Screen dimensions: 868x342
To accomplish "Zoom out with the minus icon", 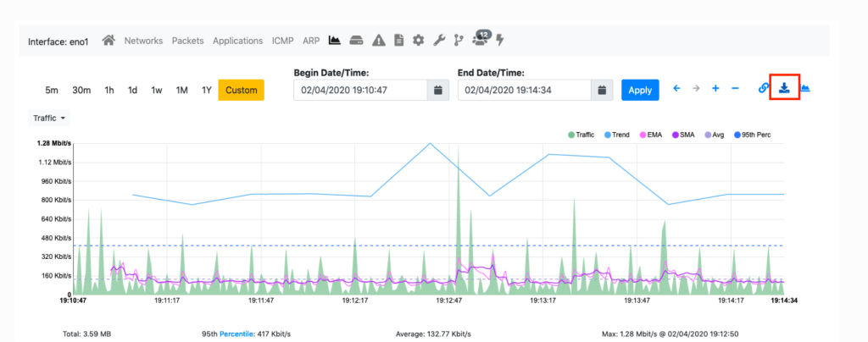I will coord(735,88).
